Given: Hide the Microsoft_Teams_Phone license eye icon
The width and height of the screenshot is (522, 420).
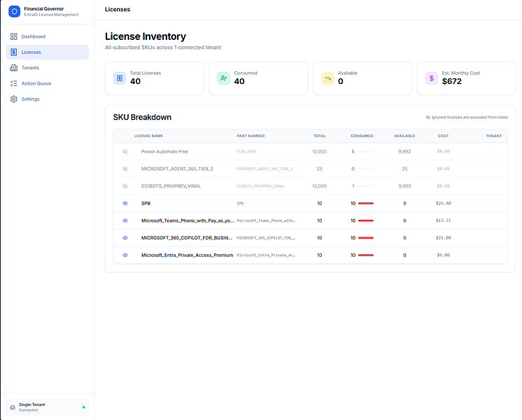Looking at the screenshot, I should click(x=125, y=220).
